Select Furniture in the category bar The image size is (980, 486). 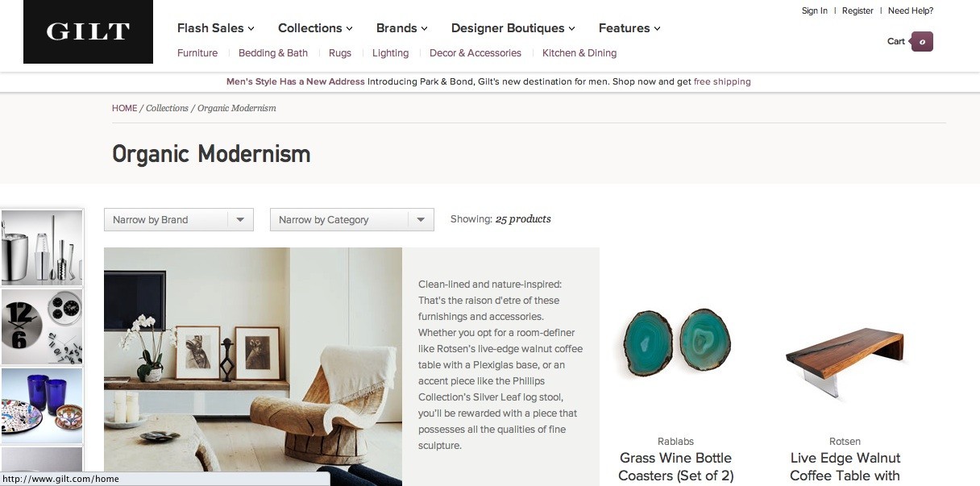197,53
